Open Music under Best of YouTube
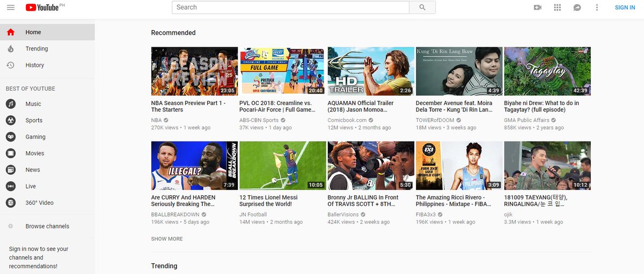 [x=47, y=104]
